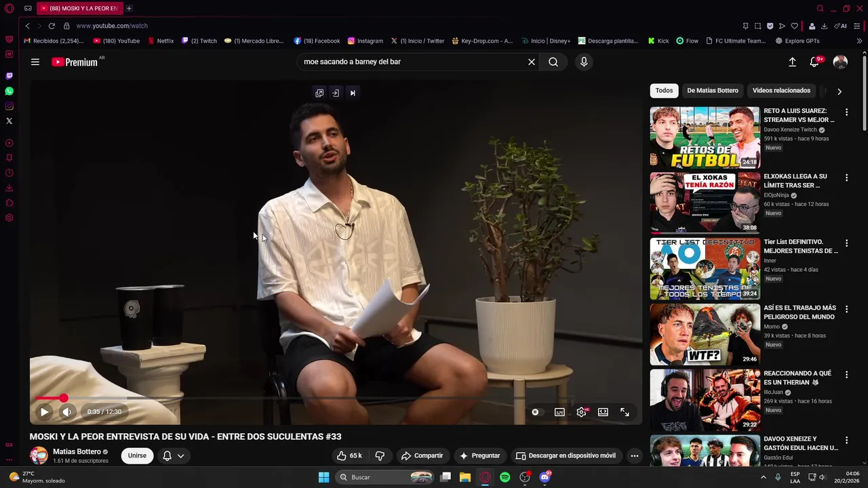Go back to previous page
The image size is (868, 488).
click(x=27, y=26)
